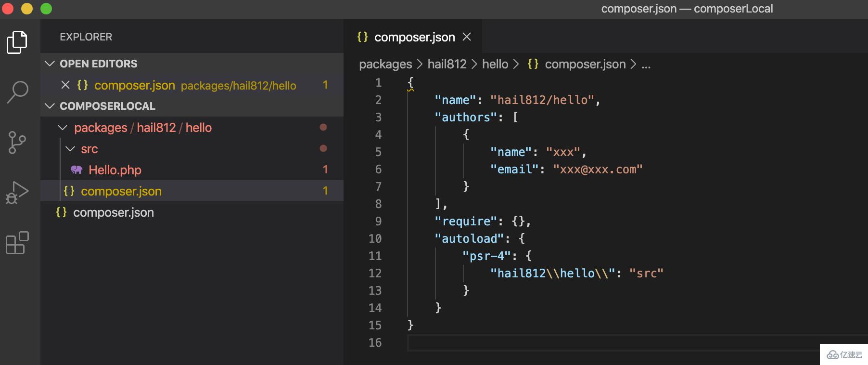The height and width of the screenshot is (365, 868).
Task: Click the "xxx" author name value
Action: tap(563, 152)
